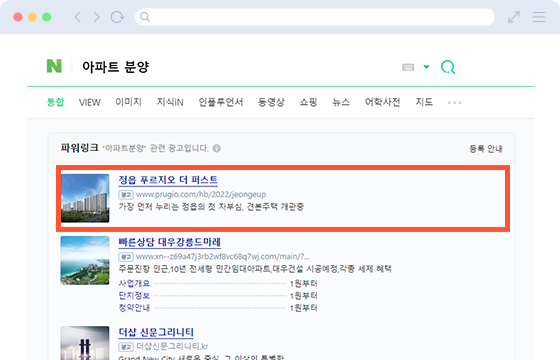
Task: Switch to the 동영상 tab
Action: pos(271,102)
